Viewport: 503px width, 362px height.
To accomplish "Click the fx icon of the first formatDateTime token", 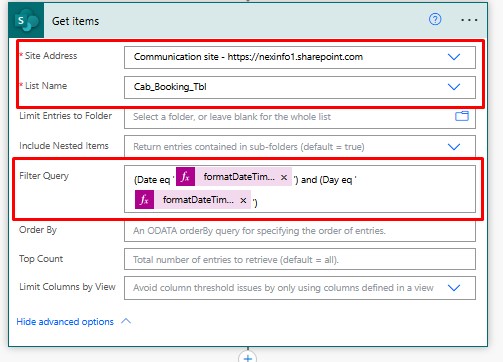I will (185, 177).
